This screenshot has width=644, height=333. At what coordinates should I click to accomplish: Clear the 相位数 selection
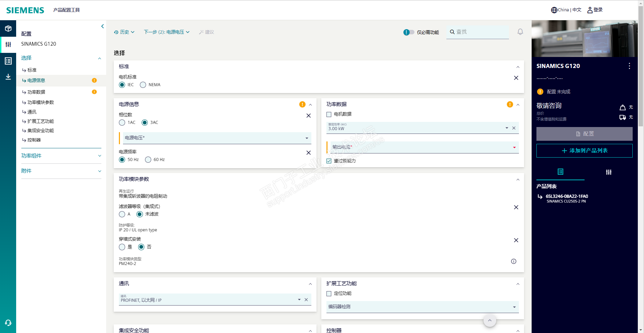point(309,116)
